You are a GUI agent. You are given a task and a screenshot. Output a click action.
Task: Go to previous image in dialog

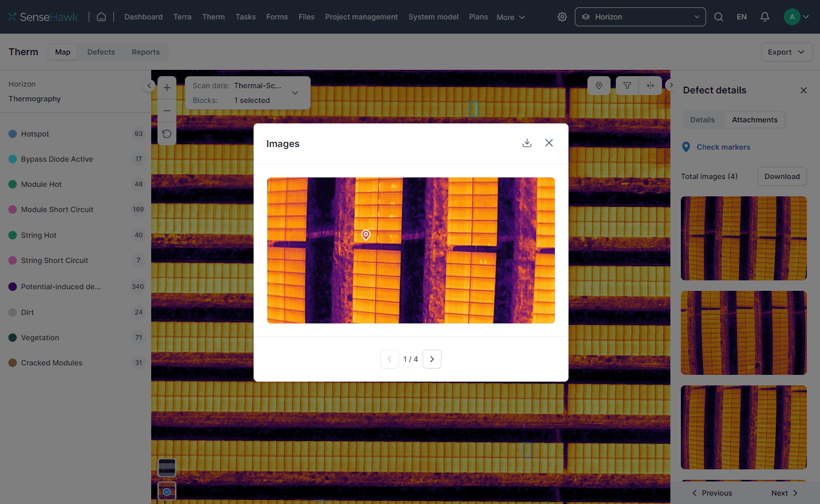[x=390, y=359]
